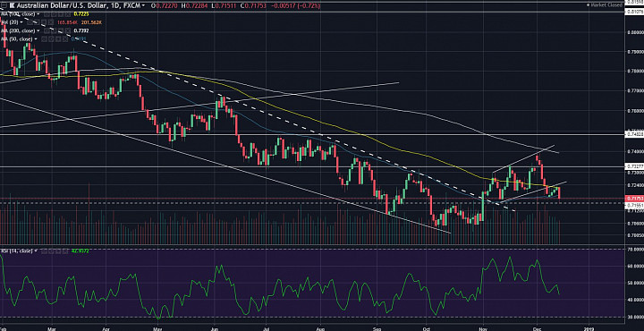Viewport: 644px width, 331px height.
Task: Click the 2019 label on time axis
Action: [589, 328]
